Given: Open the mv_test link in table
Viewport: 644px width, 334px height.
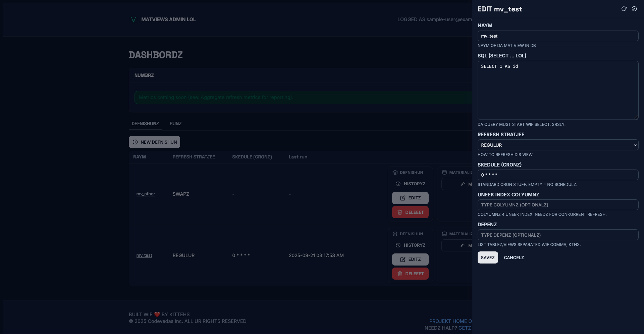Looking at the screenshot, I should pos(144,255).
